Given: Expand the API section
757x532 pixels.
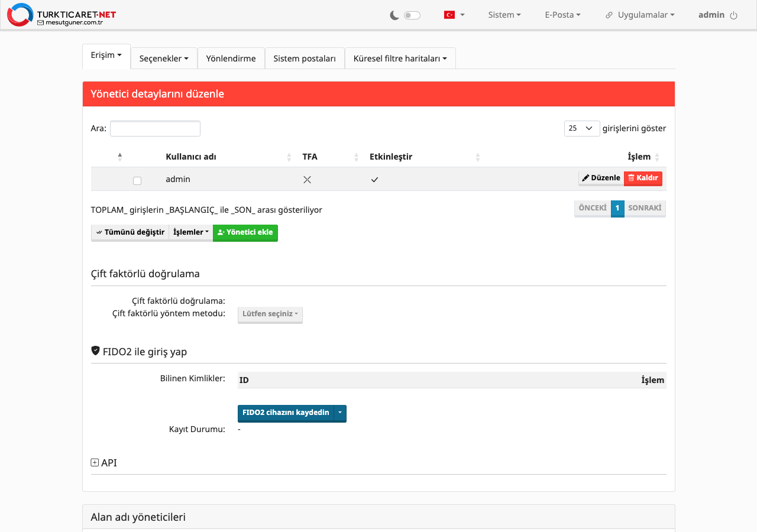Looking at the screenshot, I should click(104, 463).
